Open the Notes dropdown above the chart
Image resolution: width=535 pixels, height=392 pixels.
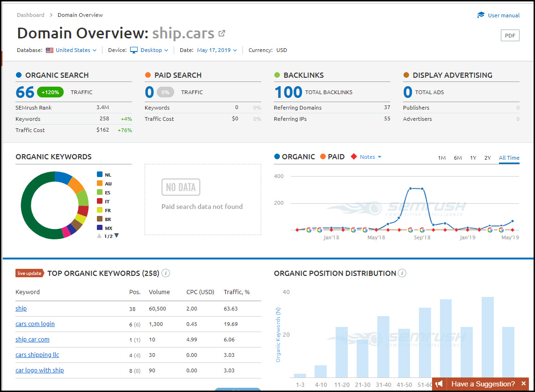370,157
